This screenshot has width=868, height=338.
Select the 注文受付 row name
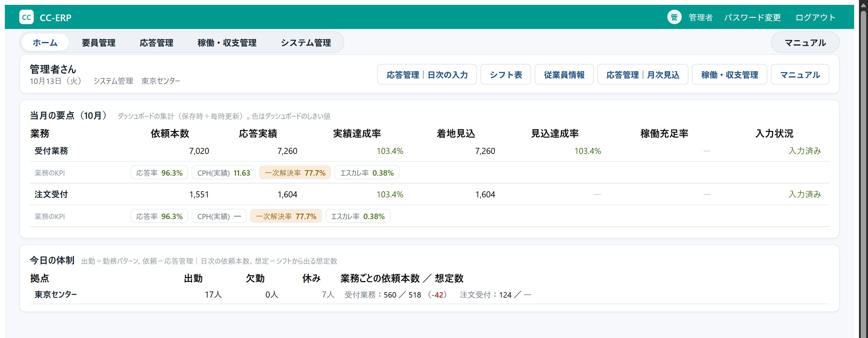point(51,194)
